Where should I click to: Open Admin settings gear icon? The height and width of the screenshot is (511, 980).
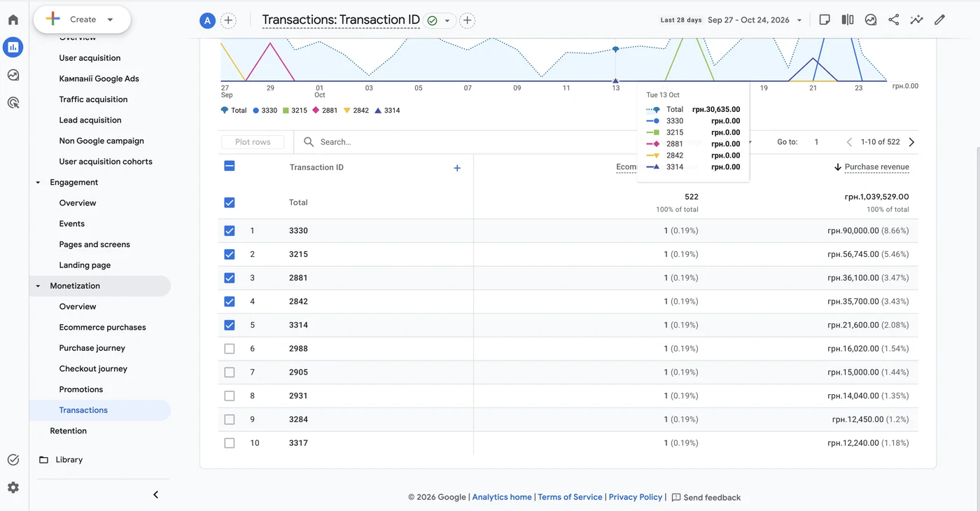click(13, 487)
